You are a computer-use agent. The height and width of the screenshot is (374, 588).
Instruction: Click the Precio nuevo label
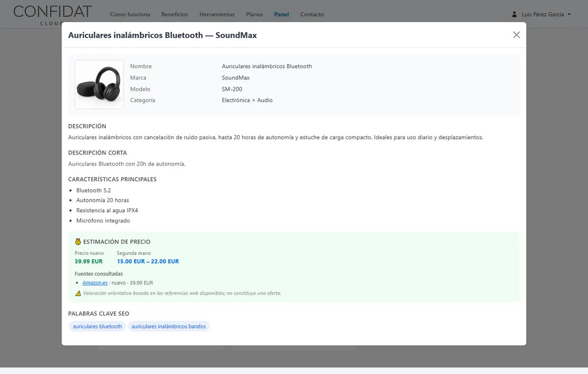point(89,253)
